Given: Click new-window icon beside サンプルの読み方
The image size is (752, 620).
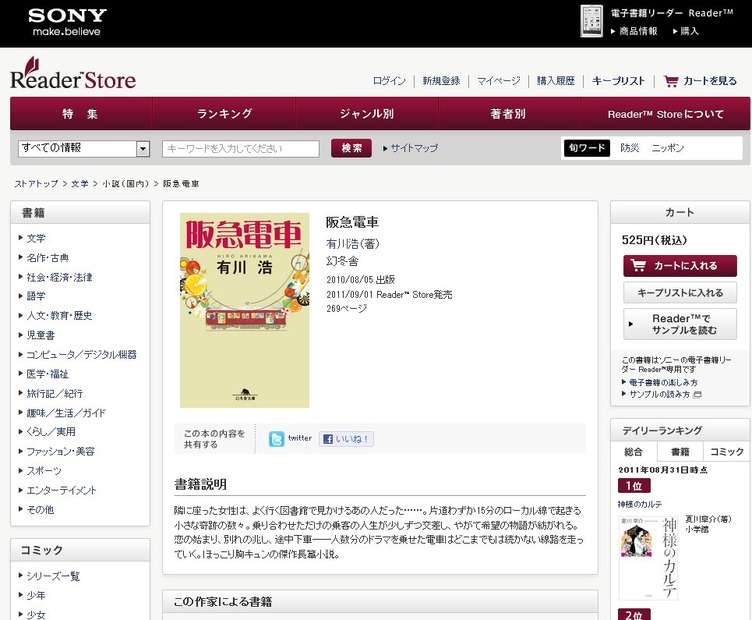Looking at the screenshot, I should tap(698, 395).
